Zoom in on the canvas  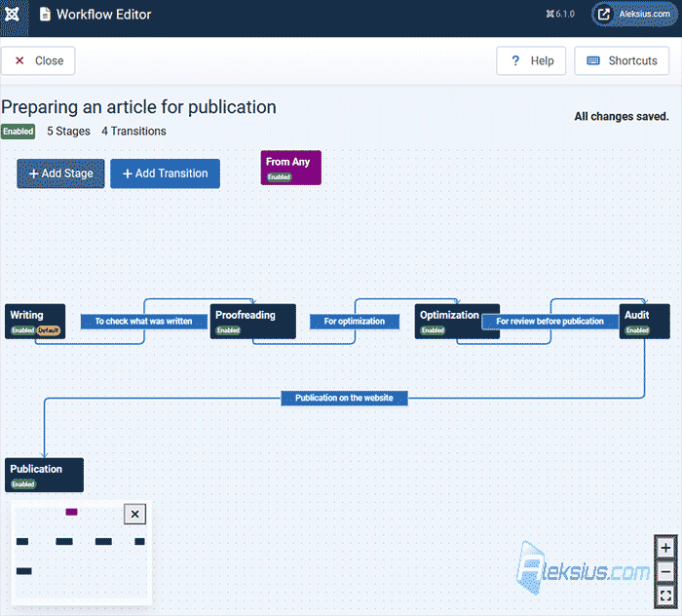pyautogui.click(x=665, y=548)
